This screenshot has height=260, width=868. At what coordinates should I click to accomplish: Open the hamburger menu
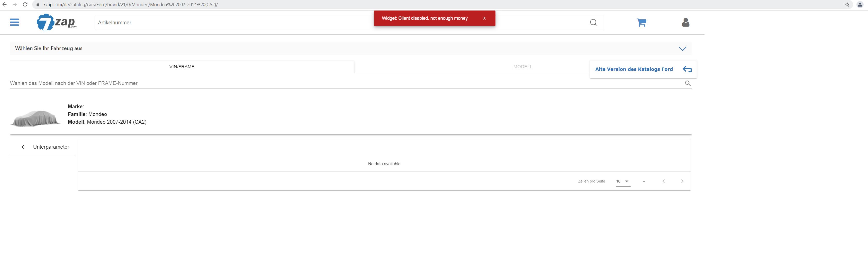(14, 23)
